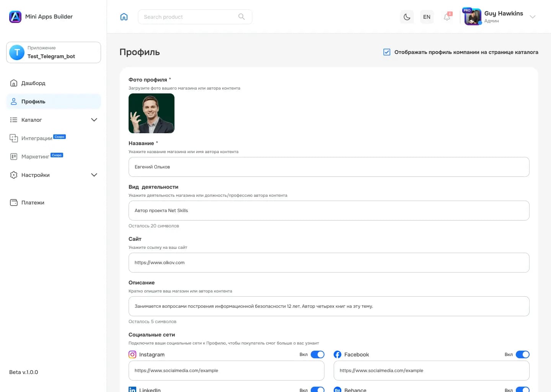
Task: Click the search magnifier icon
Action: coord(241,16)
